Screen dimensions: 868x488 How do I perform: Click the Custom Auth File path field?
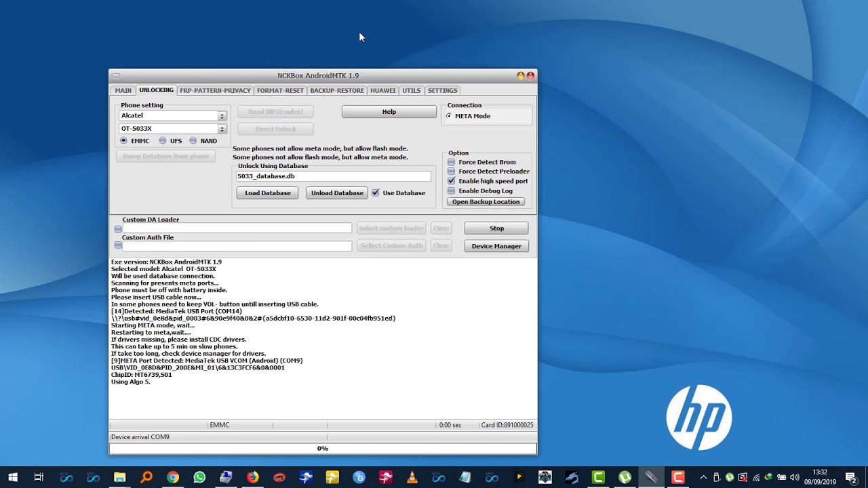(x=237, y=246)
